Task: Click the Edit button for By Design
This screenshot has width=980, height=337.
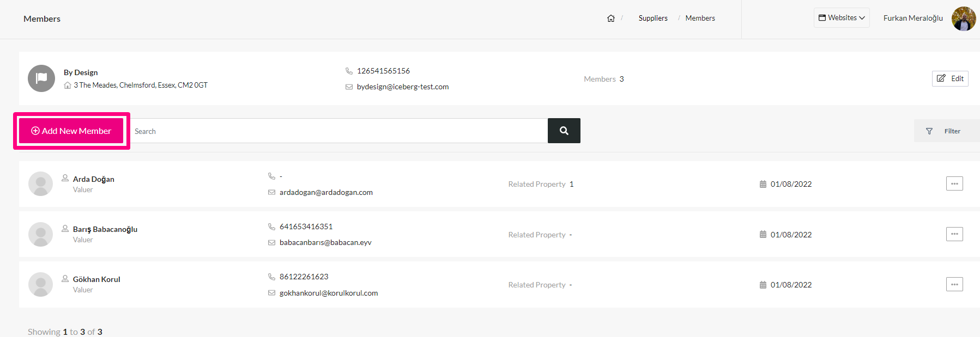Action: pos(950,78)
